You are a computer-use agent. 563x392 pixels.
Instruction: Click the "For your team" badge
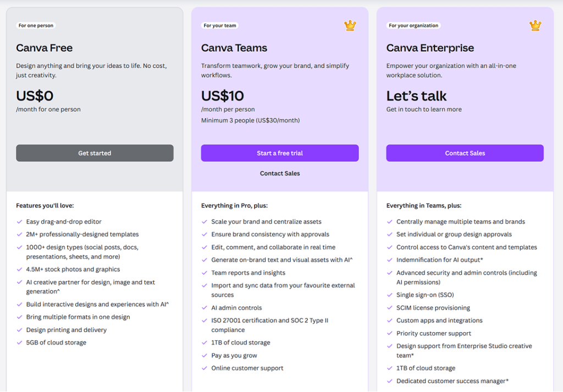tap(220, 25)
